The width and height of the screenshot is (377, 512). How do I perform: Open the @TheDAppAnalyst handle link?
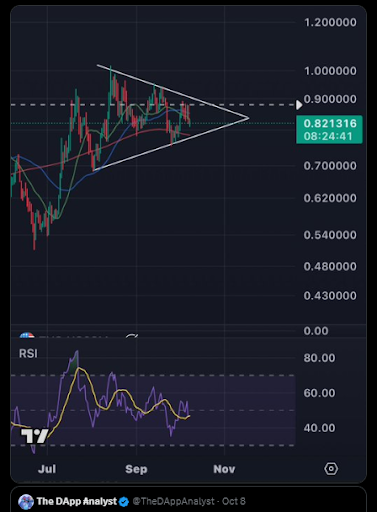173,501
